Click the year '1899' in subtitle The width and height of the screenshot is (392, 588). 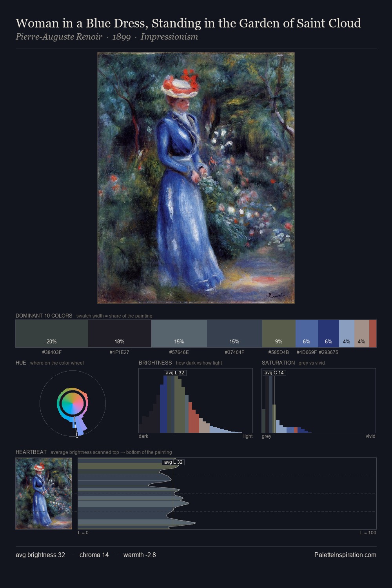122,37
